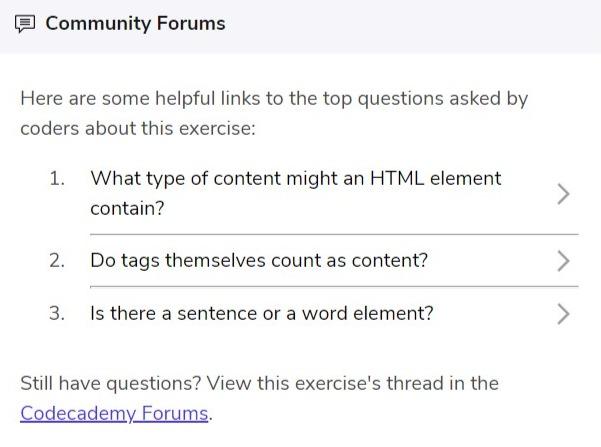The width and height of the screenshot is (601, 447).
Task: Click the chevron for the sentence or word element question
Action: pos(563,314)
